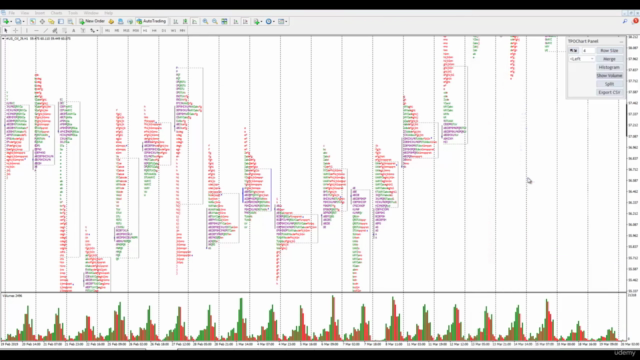Open the Periods clock icon
Screen dimensions: 640x360
[x=269, y=21]
